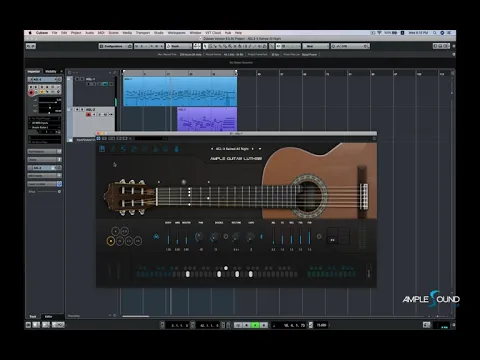This screenshot has width=480, height=360.
Task: Adjust the Body volume slider in plugin
Action: tap(168, 236)
